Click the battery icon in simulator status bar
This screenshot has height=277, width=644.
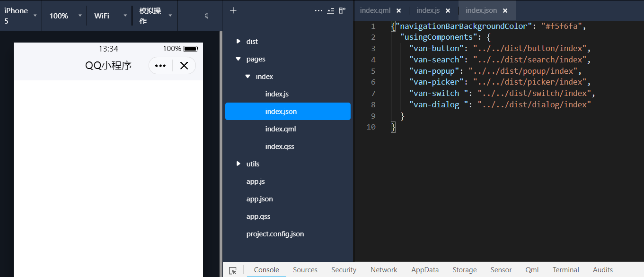[191, 49]
